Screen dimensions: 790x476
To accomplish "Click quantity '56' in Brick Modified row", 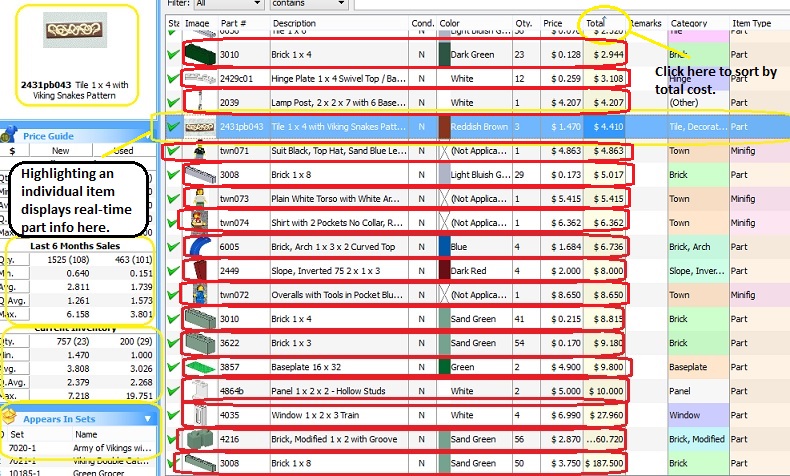I will 519,439.
